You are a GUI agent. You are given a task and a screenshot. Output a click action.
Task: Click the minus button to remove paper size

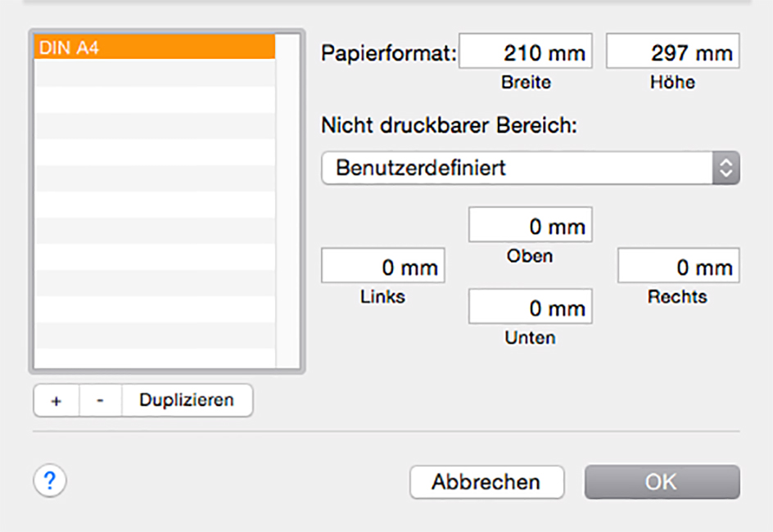(100, 401)
